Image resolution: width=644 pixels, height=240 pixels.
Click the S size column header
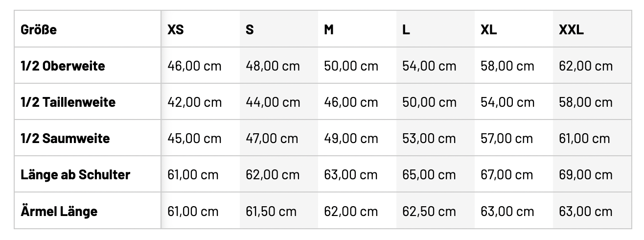(x=250, y=29)
